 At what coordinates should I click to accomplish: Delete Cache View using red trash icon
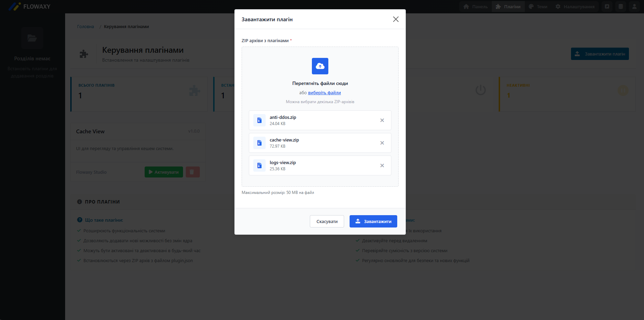pyautogui.click(x=192, y=172)
